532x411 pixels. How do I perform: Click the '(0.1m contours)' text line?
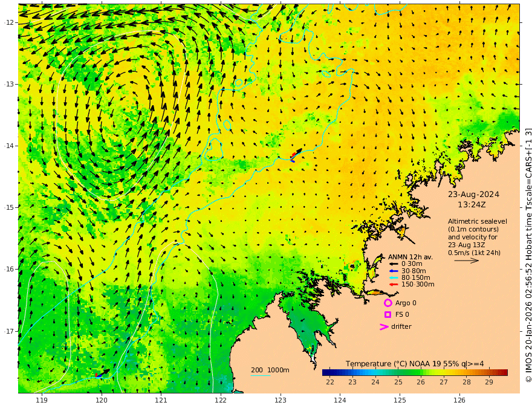[473, 229]
